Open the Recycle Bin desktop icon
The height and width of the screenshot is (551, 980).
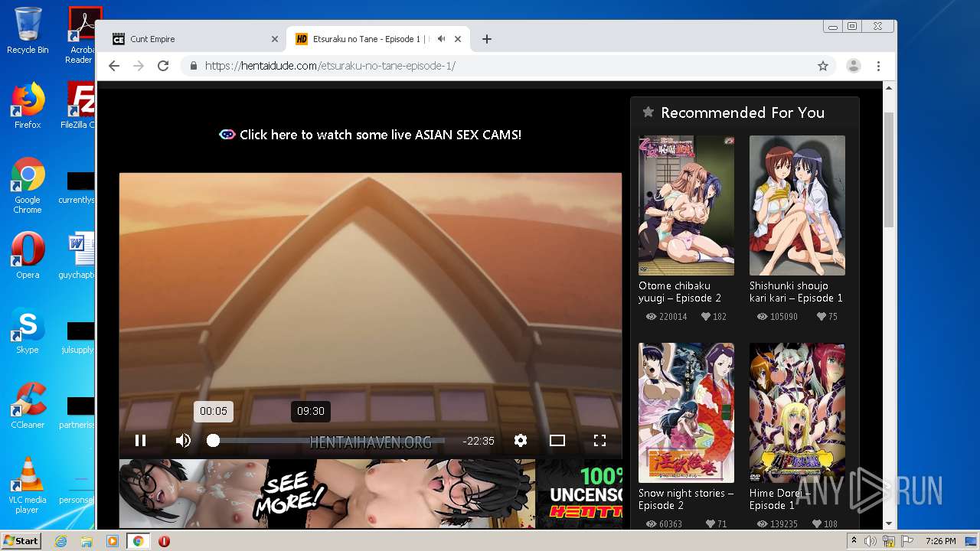click(28, 31)
